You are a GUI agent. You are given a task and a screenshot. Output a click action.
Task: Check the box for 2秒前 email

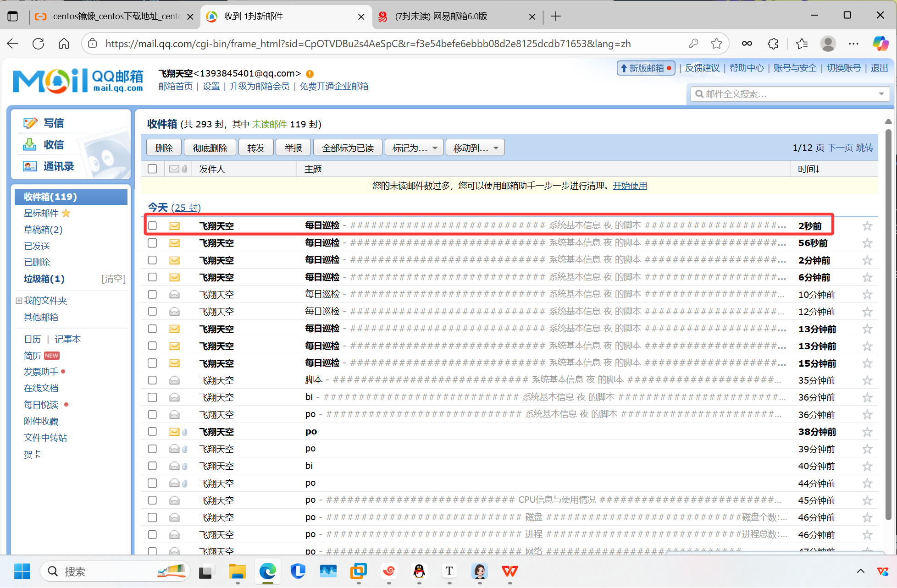pyautogui.click(x=152, y=226)
